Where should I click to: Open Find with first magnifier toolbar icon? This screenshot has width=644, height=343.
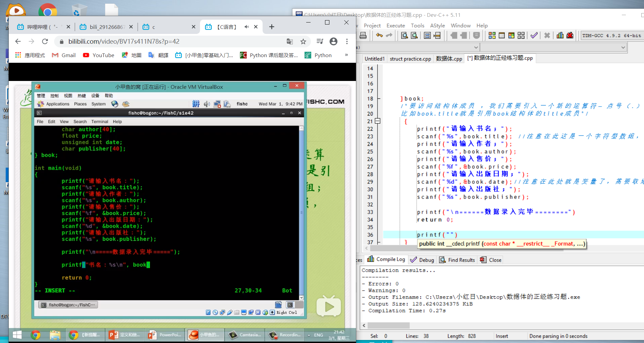(x=404, y=35)
